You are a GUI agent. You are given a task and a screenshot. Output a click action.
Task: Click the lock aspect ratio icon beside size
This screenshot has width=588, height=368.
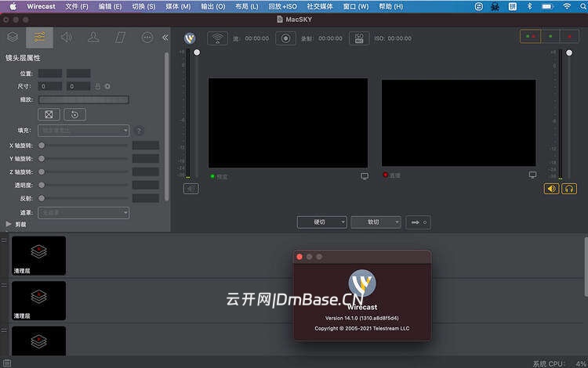[x=97, y=86]
